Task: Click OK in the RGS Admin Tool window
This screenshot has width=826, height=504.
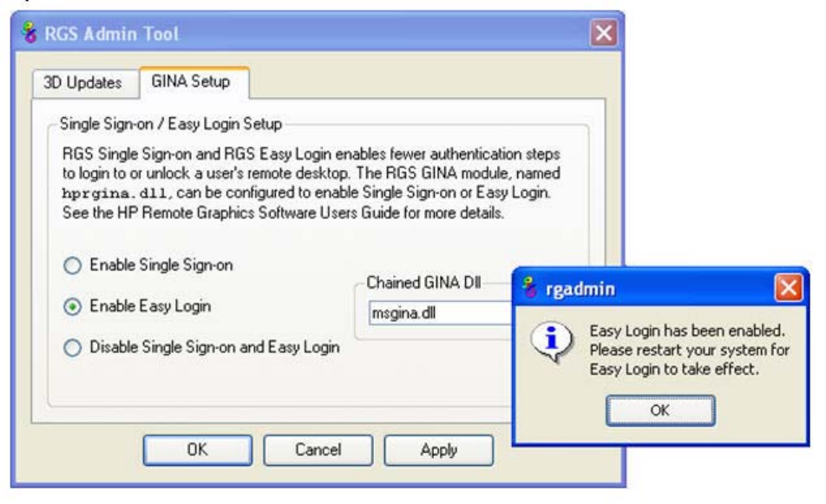Action: point(198,449)
